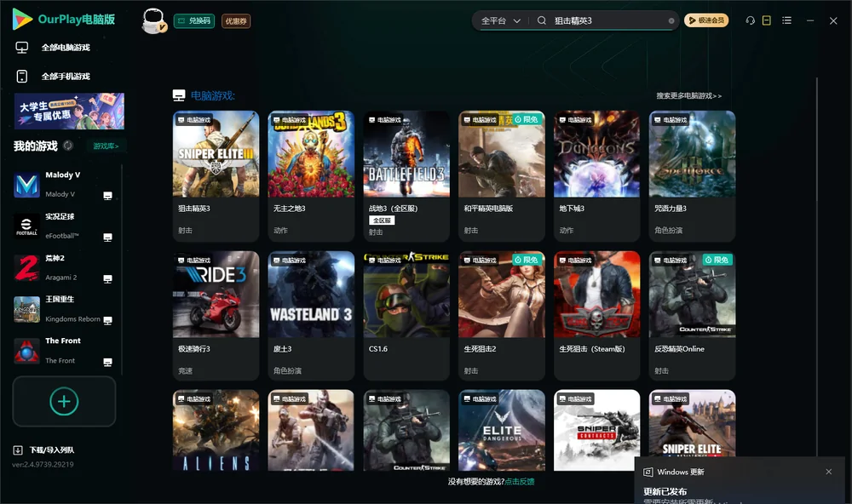
Task: Open the list menu icon in title bar
Action: 786,20
